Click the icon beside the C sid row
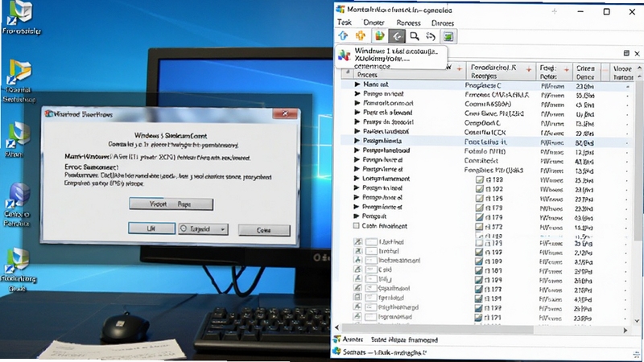The height and width of the screenshot is (362, 644). (x=357, y=269)
